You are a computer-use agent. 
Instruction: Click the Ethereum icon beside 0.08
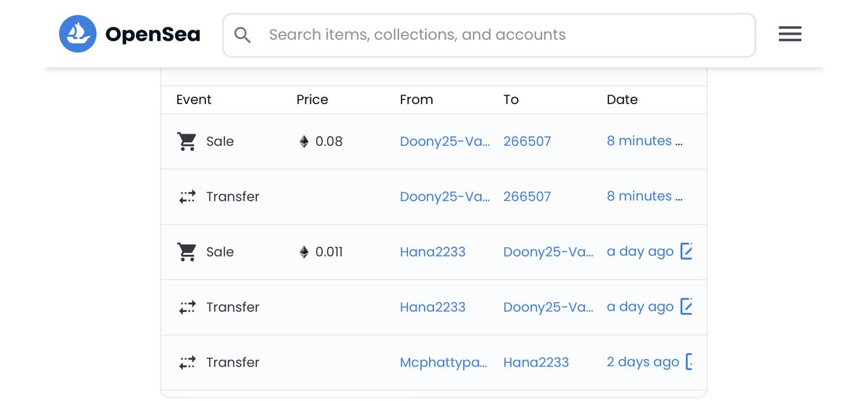(304, 142)
